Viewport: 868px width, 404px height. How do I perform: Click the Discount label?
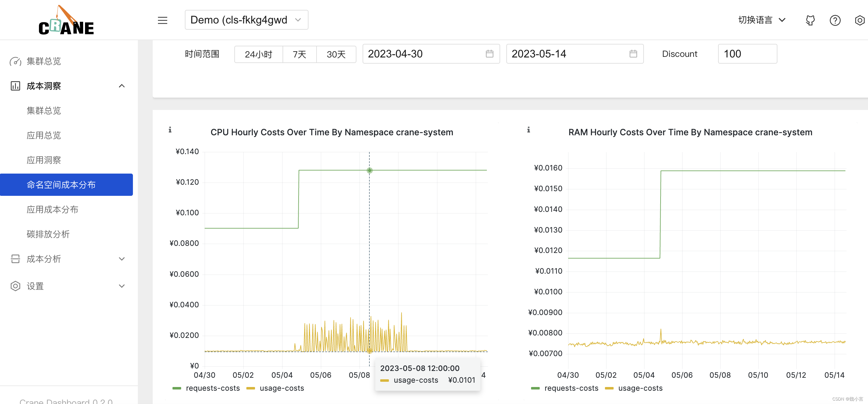(x=679, y=54)
